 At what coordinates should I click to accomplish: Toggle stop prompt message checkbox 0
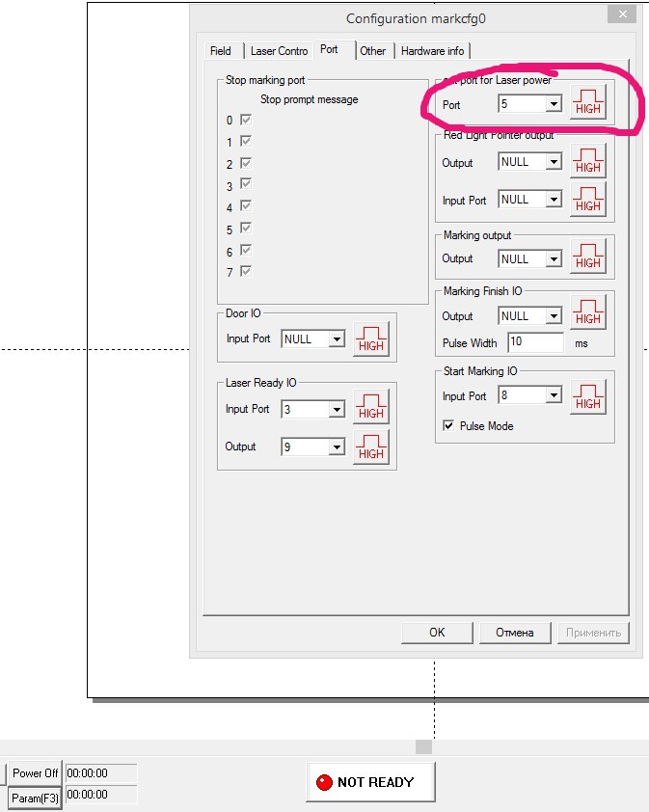point(245,121)
